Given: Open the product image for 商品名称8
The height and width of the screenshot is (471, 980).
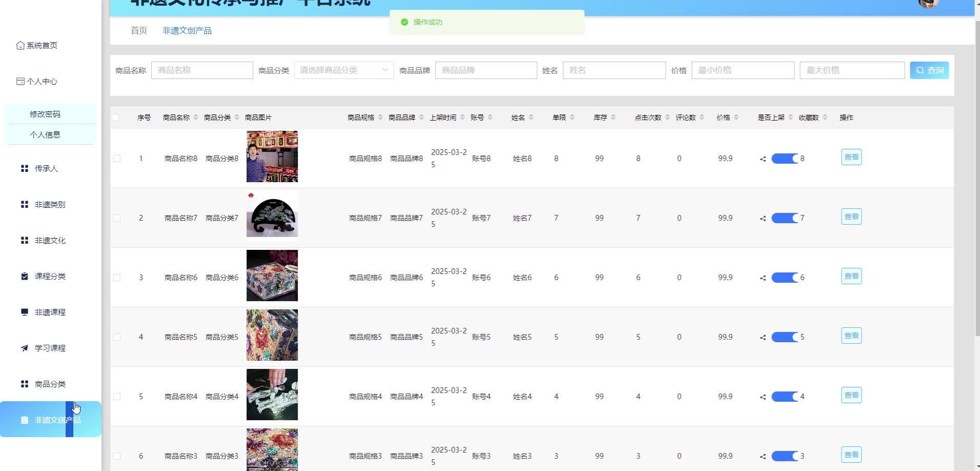Looking at the screenshot, I should click(x=272, y=156).
